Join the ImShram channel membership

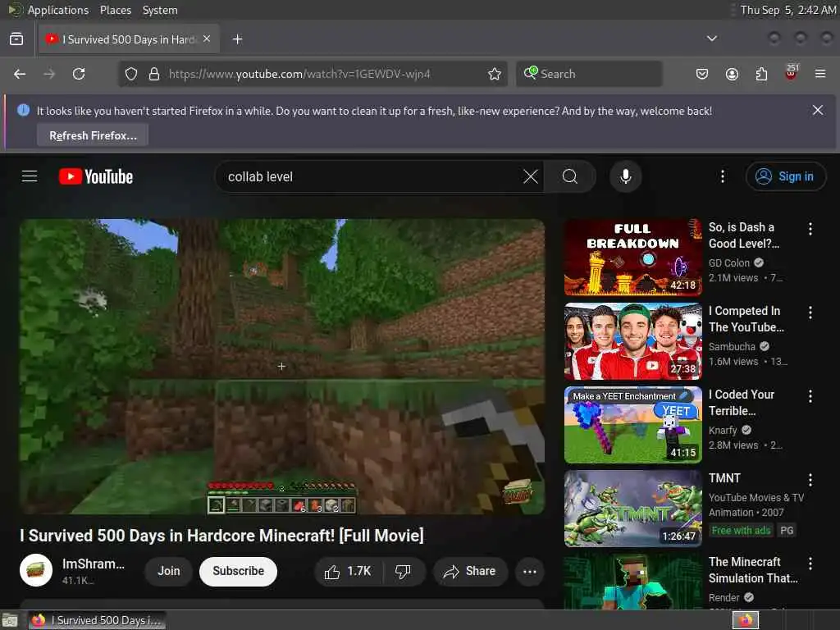point(169,571)
